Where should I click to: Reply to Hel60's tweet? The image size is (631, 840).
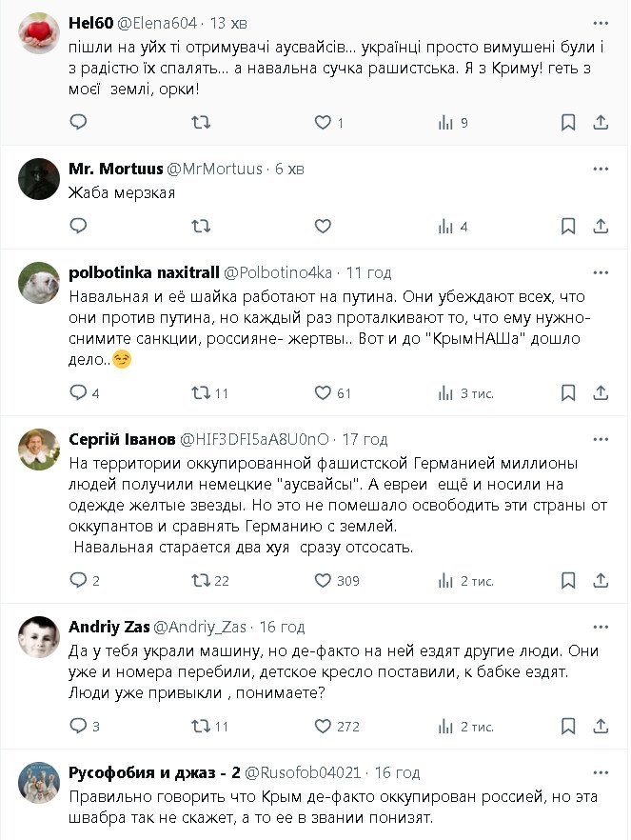point(79,122)
